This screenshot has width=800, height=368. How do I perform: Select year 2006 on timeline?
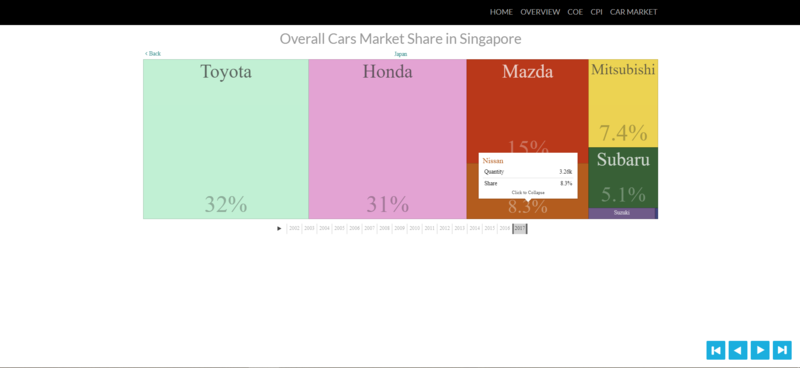coord(355,228)
